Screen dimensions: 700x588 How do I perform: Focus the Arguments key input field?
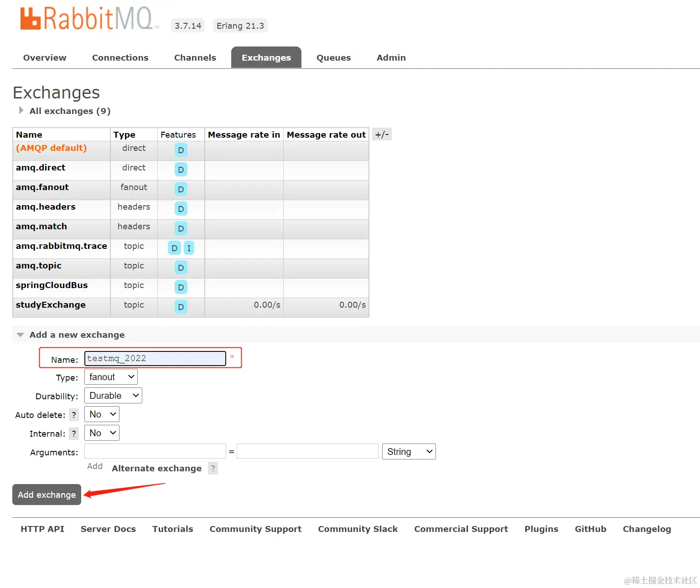[x=155, y=451]
